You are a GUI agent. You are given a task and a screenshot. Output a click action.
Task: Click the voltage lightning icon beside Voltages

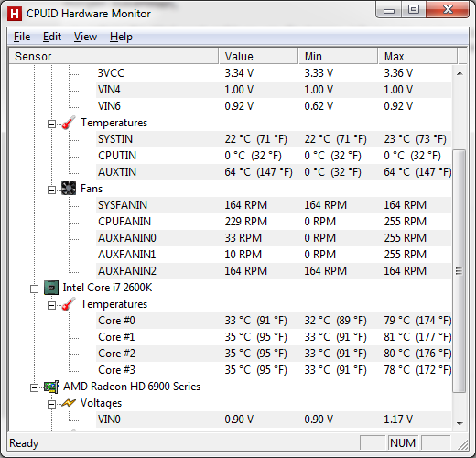click(69, 403)
